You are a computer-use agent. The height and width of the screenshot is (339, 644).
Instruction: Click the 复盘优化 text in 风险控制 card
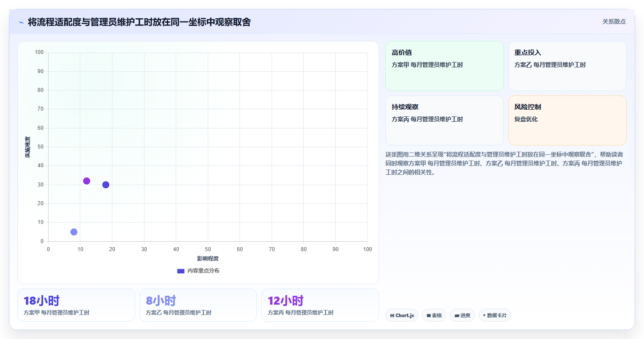(x=526, y=119)
